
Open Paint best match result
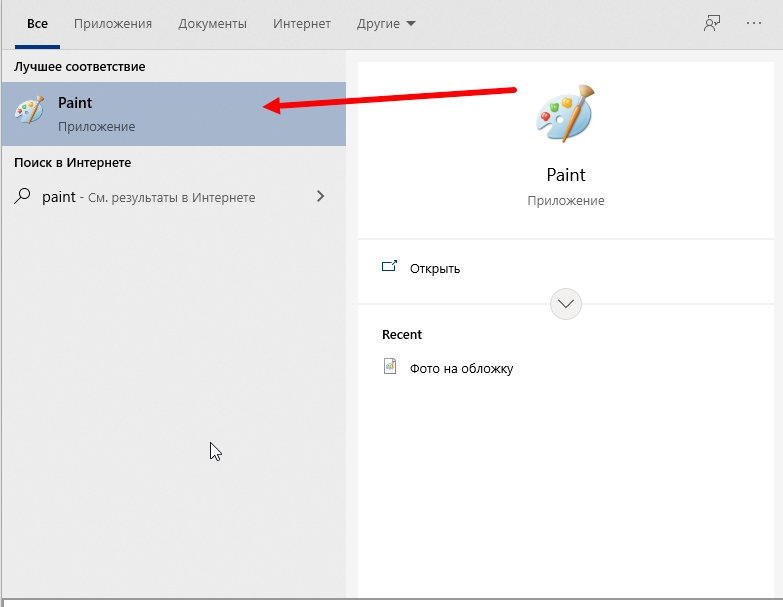pyautogui.click(x=174, y=114)
